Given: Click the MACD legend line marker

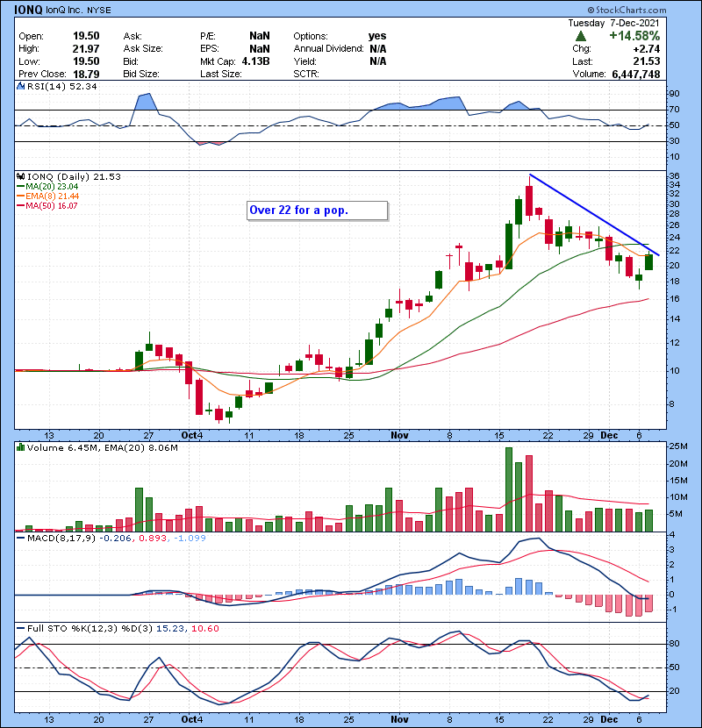Looking at the screenshot, I should point(20,539).
